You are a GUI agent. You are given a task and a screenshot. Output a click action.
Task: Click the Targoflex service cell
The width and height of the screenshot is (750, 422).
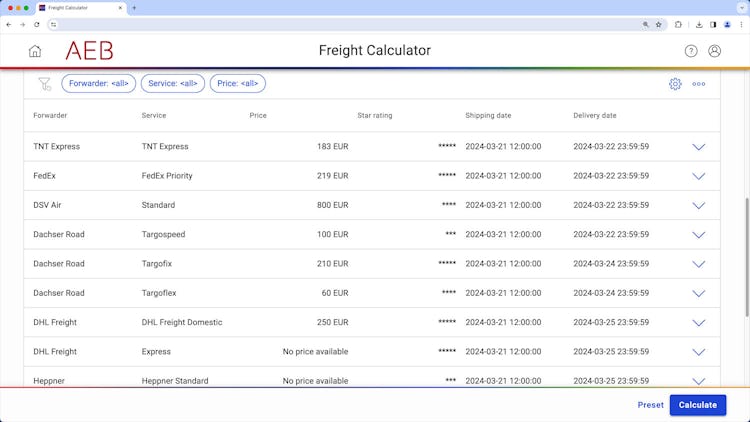159,293
